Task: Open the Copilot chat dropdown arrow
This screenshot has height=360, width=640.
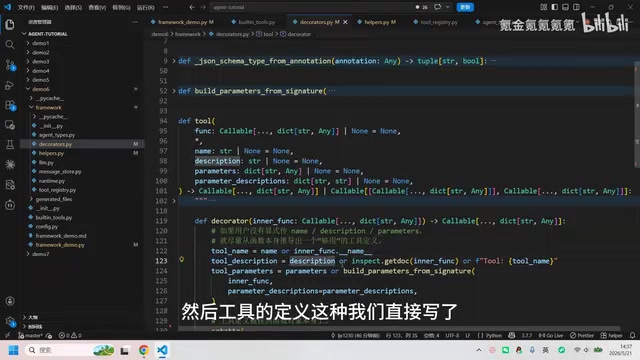Action: 448,7
